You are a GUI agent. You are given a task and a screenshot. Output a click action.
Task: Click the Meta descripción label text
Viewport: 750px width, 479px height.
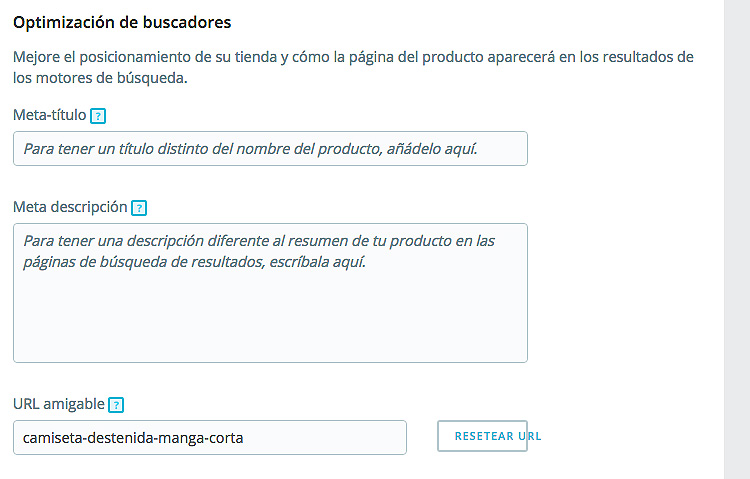tap(70, 207)
